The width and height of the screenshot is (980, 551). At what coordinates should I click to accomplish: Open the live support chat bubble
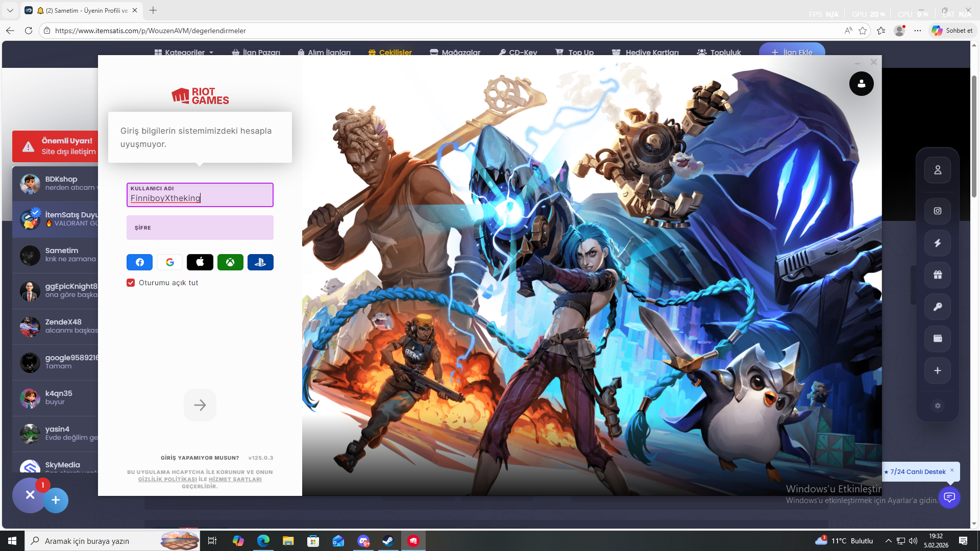click(949, 497)
